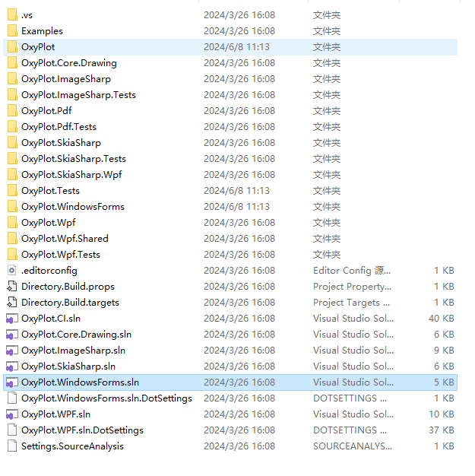Select the OxyPlot.Core.Drawing.sln file name
475x476 pixels.
click(x=76, y=335)
